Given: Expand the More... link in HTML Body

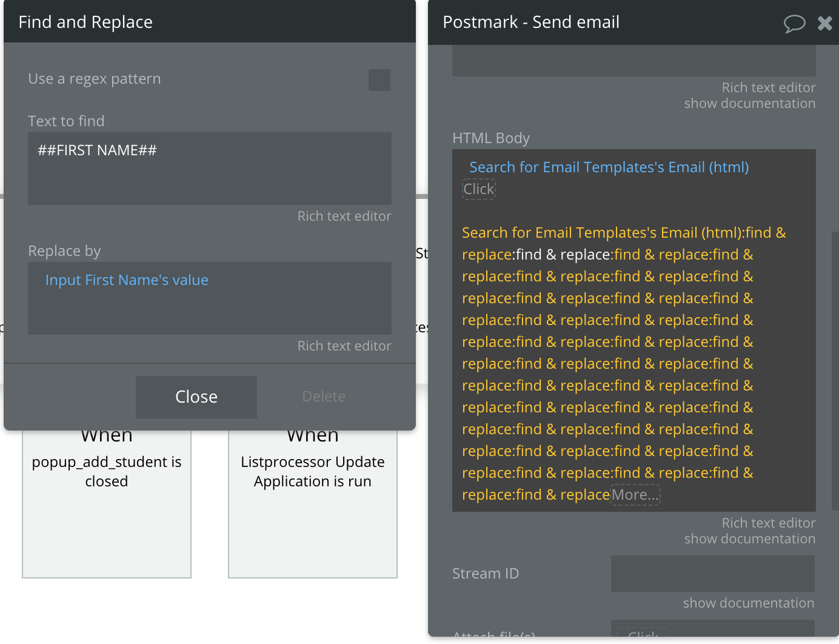Looking at the screenshot, I should (x=635, y=495).
